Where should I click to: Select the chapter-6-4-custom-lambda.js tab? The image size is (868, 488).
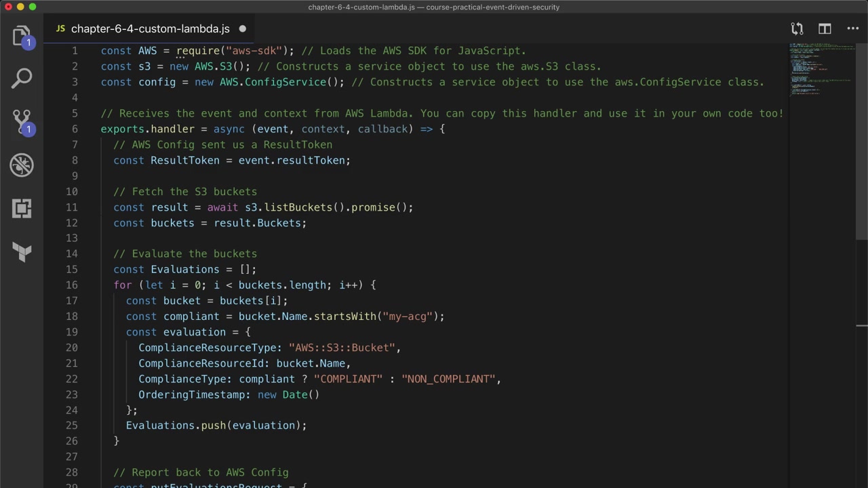[150, 29]
